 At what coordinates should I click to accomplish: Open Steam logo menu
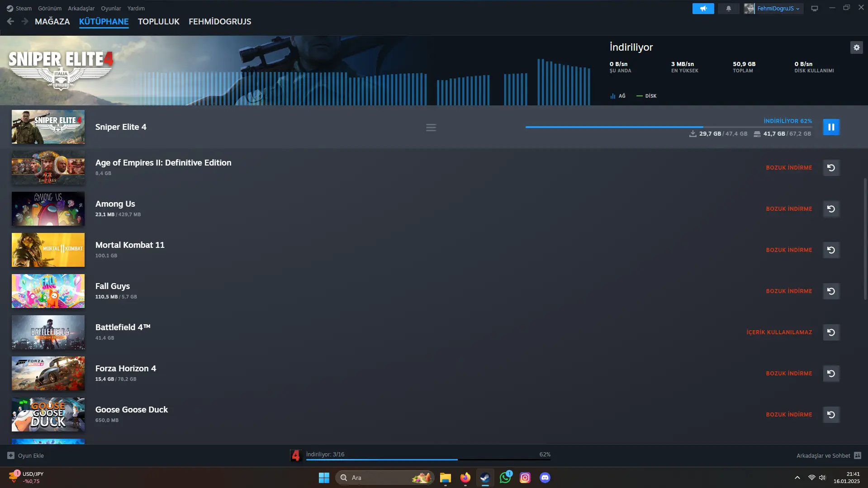click(x=19, y=8)
